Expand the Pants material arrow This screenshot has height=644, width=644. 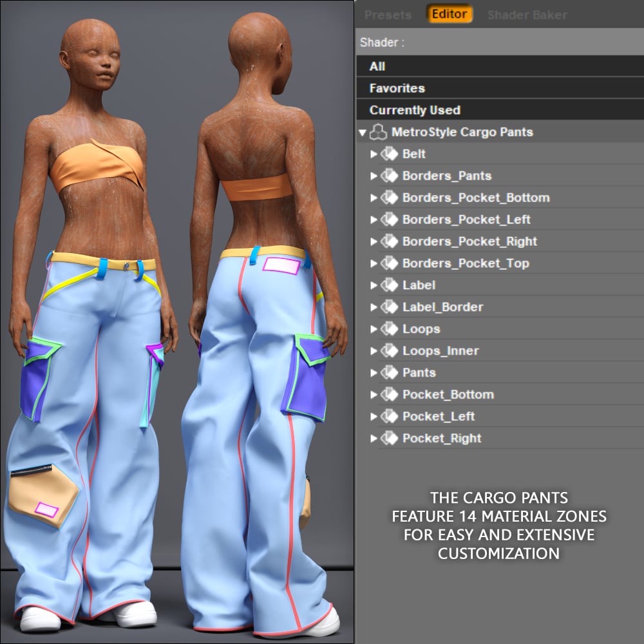pyautogui.click(x=374, y=372)
